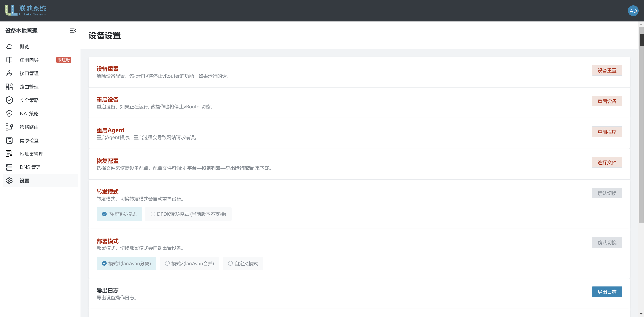Screen dimensions: 644x317
Task: Click the scrollbar up arrow
Action: coord(641,24)
